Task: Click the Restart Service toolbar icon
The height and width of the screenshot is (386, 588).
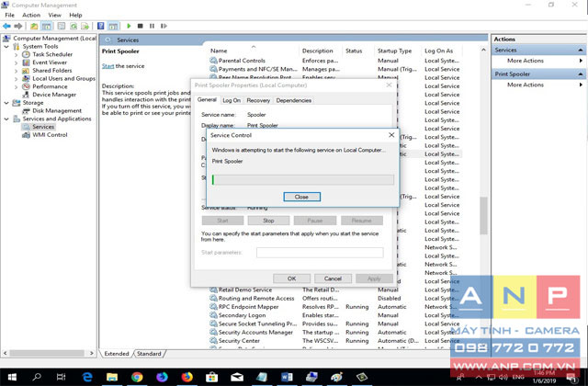Action: [164, 26]
